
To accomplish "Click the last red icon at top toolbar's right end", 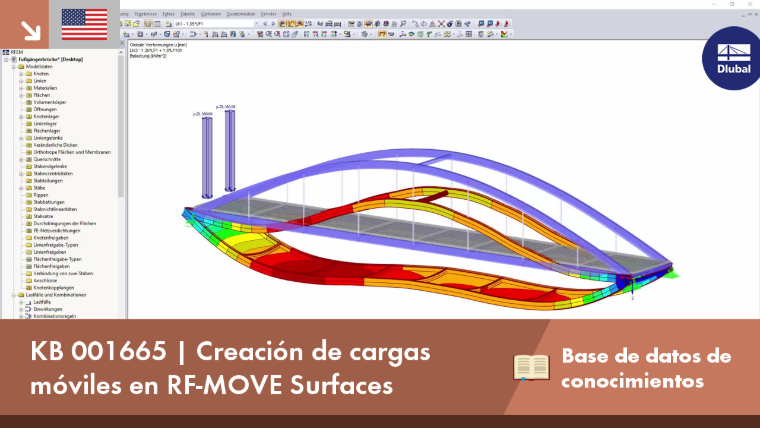I will (x=507, y=24).
